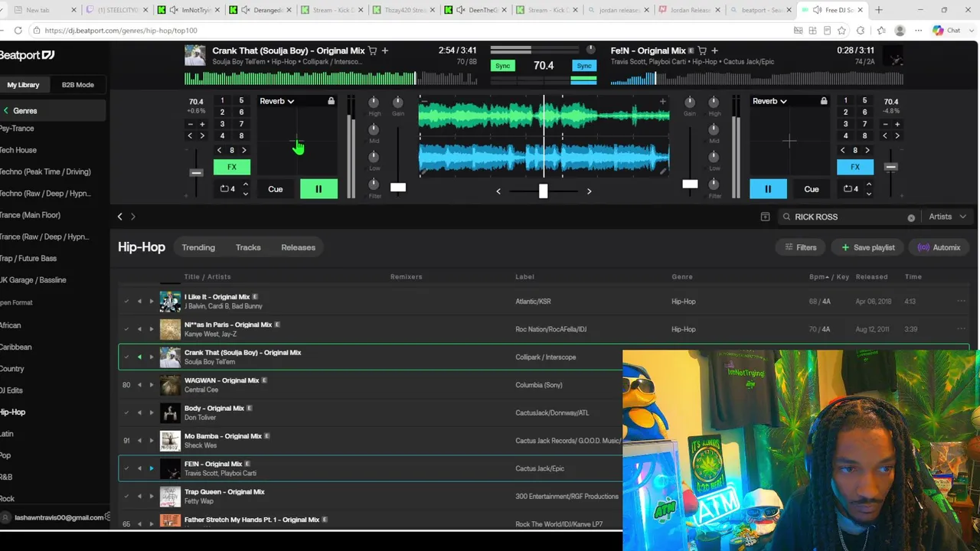Screen dimensions: 980x551
Task: Click the right deck pitch fader handle
Action: point(890,167)
